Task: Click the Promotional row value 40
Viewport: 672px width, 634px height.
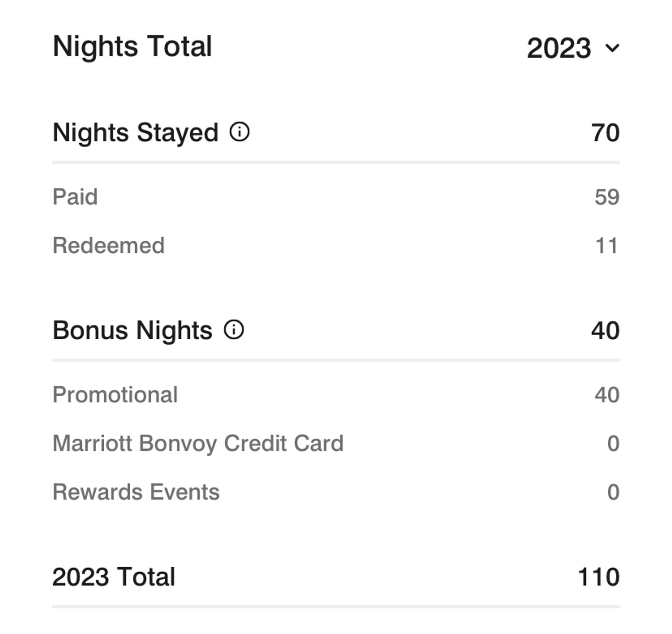Action: coord(607,395)
